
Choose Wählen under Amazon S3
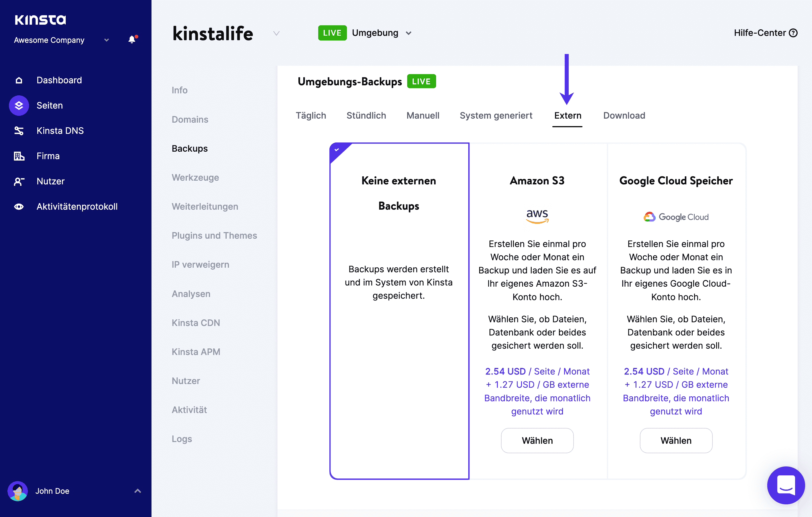[x=537, y=440]
